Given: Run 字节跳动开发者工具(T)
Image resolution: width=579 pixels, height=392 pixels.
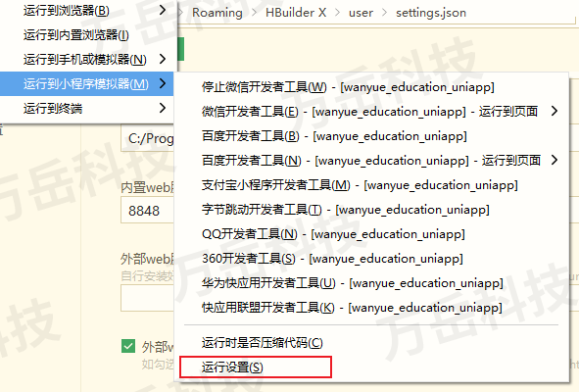Looking at the screenshot, I should (x=371, y=210).
